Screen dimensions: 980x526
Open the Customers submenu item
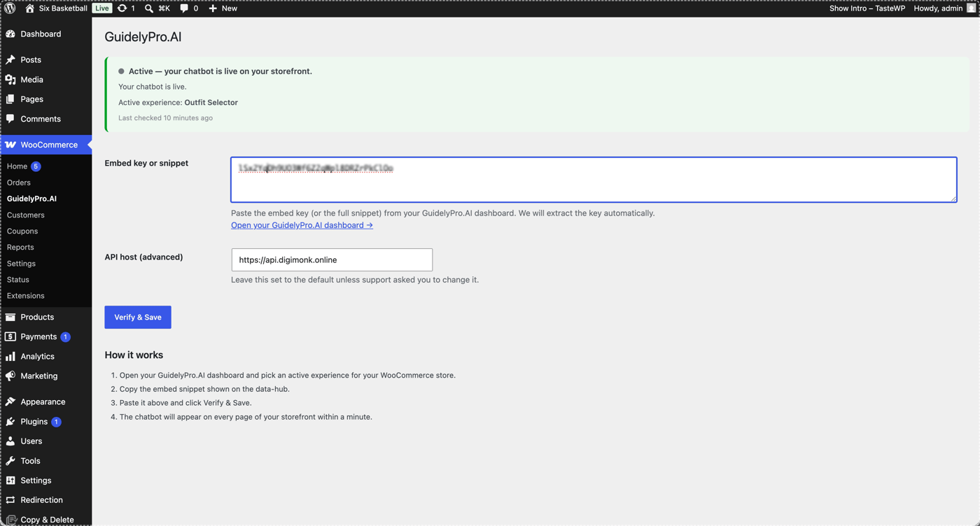click(26, 215)
